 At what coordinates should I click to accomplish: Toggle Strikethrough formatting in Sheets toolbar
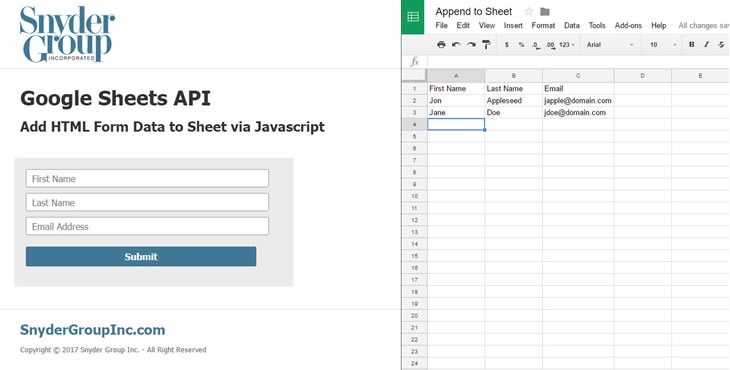[x=721, y=45]
